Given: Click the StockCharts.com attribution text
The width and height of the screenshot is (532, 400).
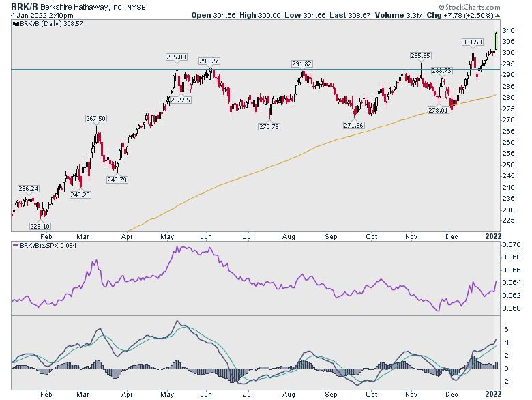Looking at the screenshot, I should click(x=469, y=7).
